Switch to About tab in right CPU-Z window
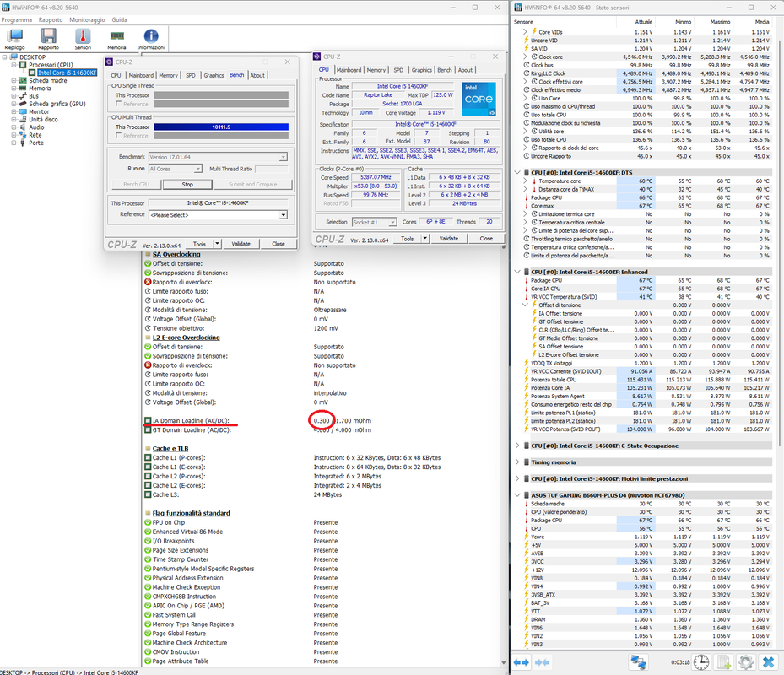This screenshot has width=784, height=675. tap(465, 70)
